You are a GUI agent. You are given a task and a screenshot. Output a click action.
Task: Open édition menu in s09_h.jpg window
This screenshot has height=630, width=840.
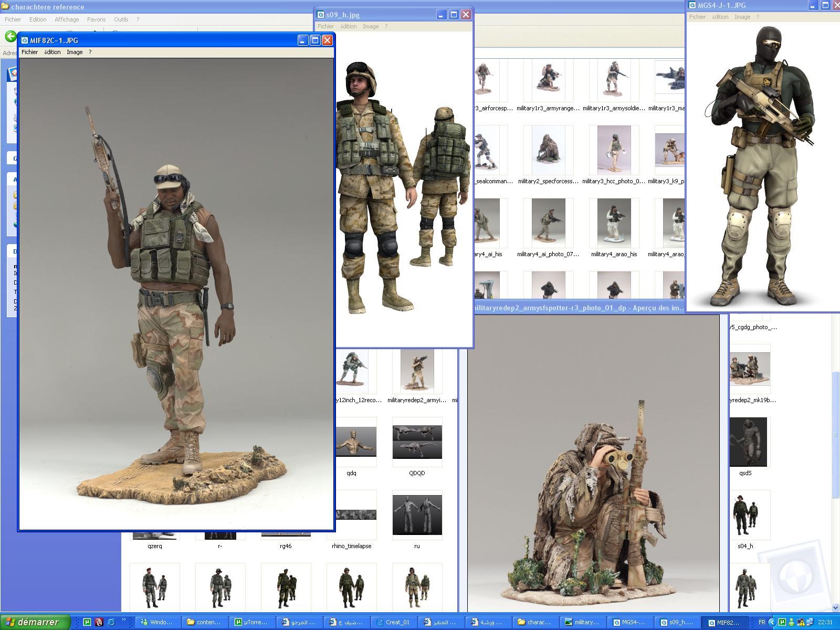[x=348, y=26]
